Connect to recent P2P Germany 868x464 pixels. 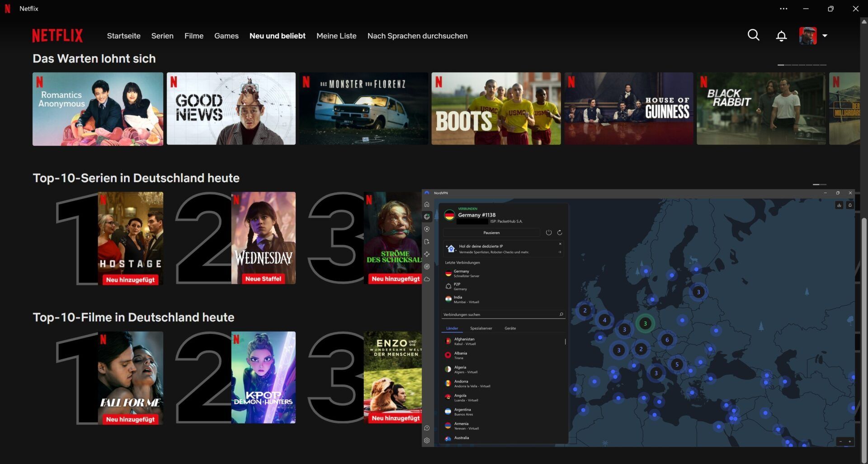[504, 286]
